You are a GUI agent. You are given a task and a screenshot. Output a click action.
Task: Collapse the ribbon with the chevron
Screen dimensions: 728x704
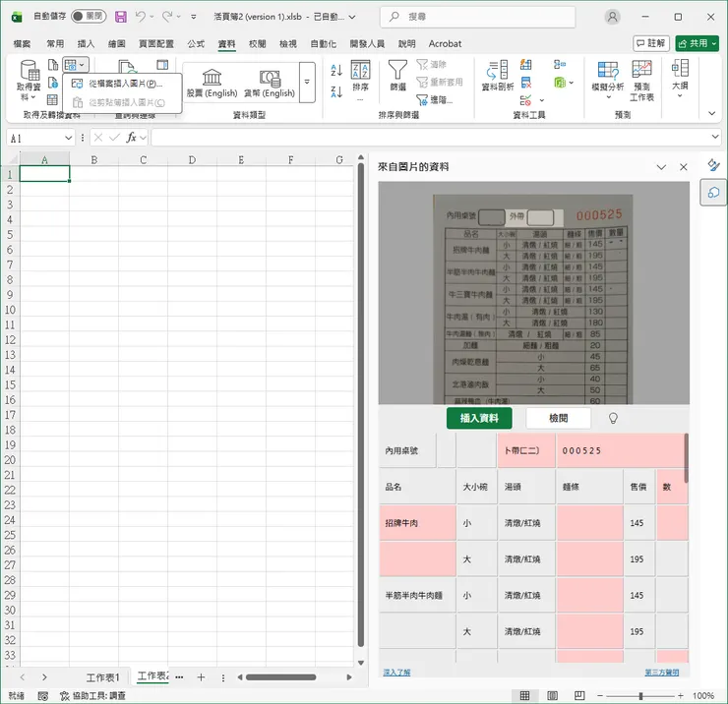point(711,113)
